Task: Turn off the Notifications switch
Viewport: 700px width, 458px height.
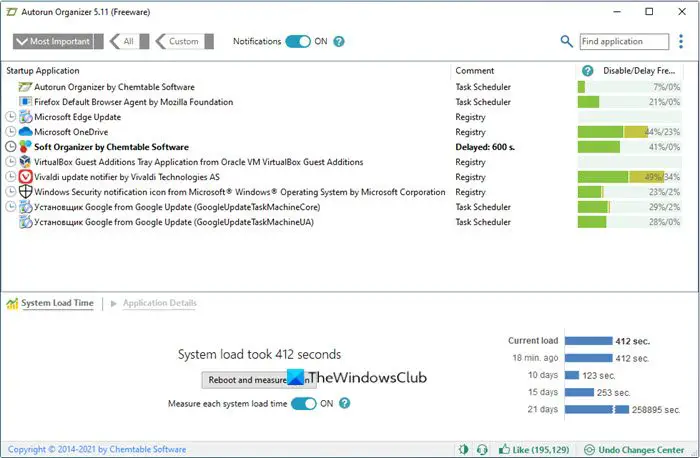Action: pyautogui.click(x=298, y=42)
